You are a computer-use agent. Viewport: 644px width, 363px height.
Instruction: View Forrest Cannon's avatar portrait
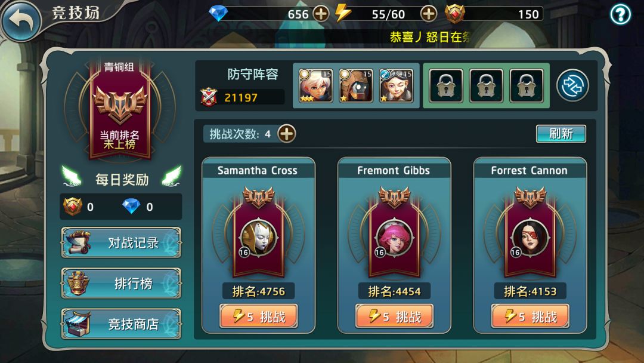point(530,238)
